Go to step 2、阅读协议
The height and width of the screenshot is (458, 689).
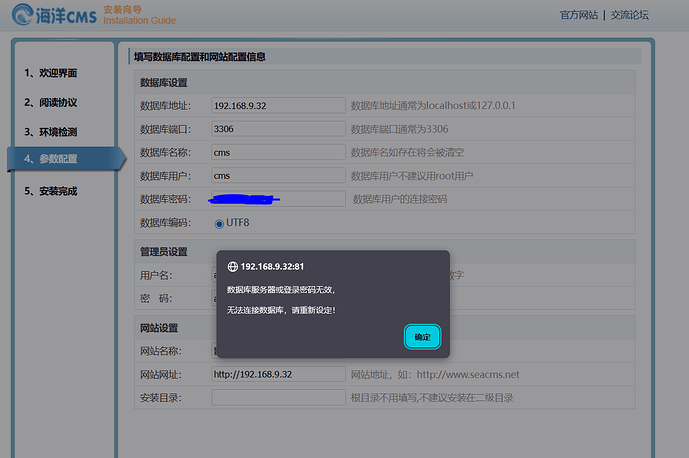[x=51, y=102]
